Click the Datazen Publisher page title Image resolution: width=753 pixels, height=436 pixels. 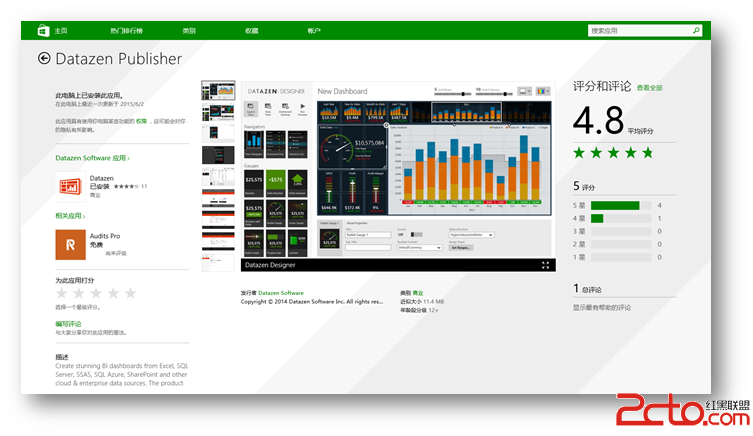pos(119,59)
